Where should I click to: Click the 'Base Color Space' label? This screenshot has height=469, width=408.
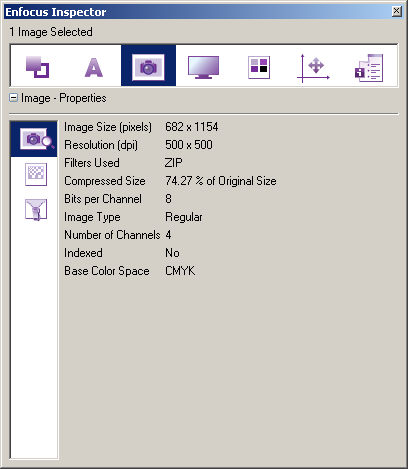tap(107, 271)
